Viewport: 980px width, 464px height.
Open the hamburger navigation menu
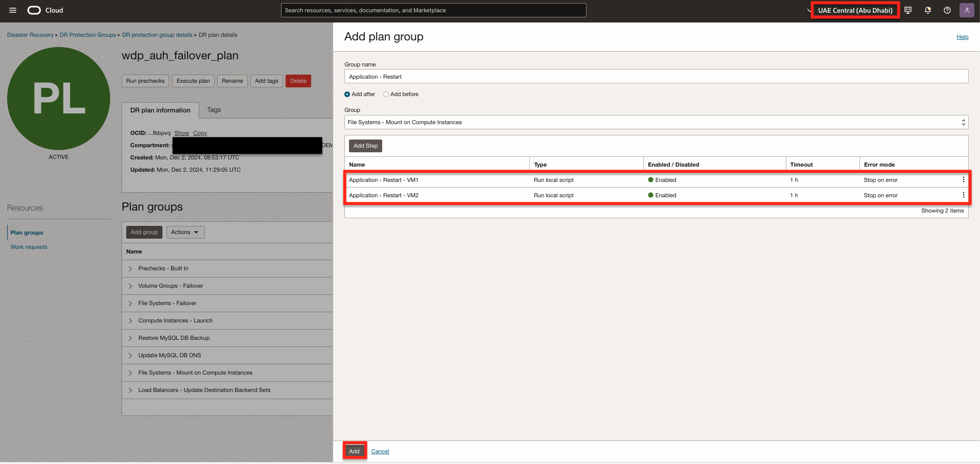coord(13,10)
